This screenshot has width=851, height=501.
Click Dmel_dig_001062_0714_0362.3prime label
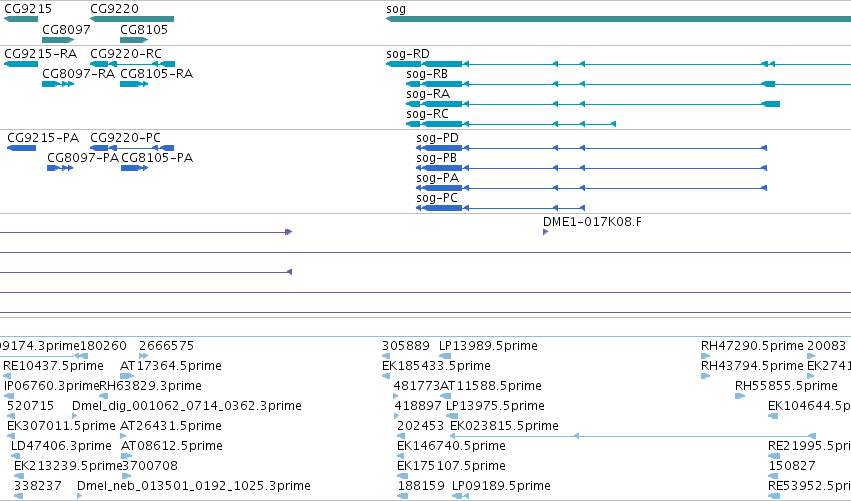coord(187,406)
